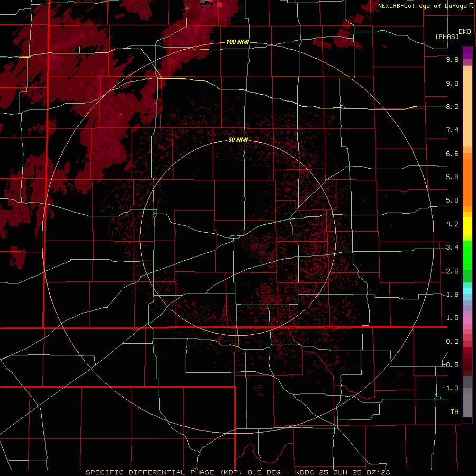Click the 50 NMI range ring label

tap(239, 140)
